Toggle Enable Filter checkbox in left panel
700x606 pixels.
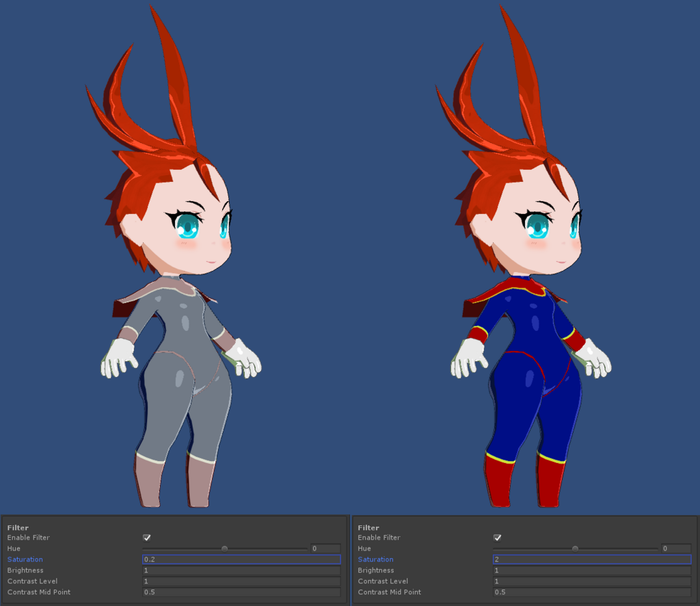point(147,538)
